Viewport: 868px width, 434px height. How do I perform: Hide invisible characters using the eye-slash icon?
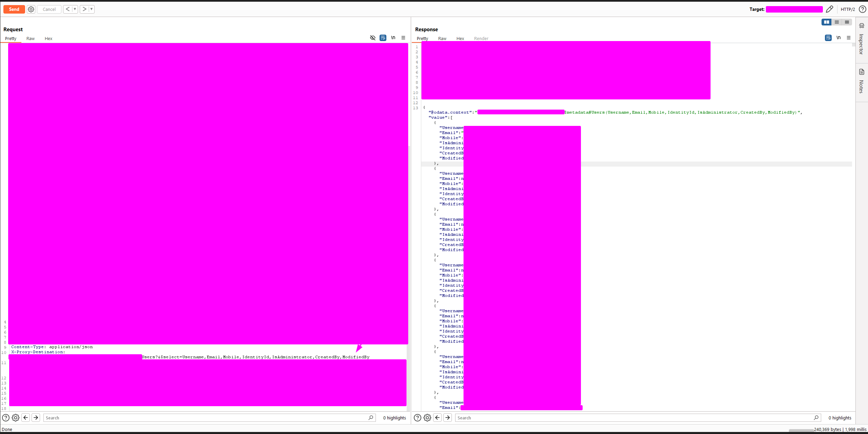[373, 38]
